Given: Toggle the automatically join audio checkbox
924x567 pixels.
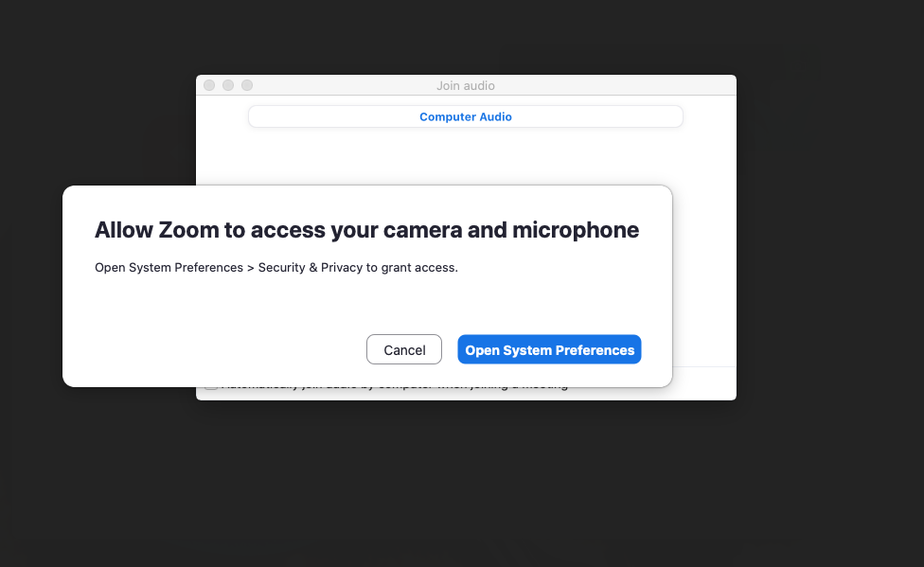Looking at the screenshot, I should (211, 388).
